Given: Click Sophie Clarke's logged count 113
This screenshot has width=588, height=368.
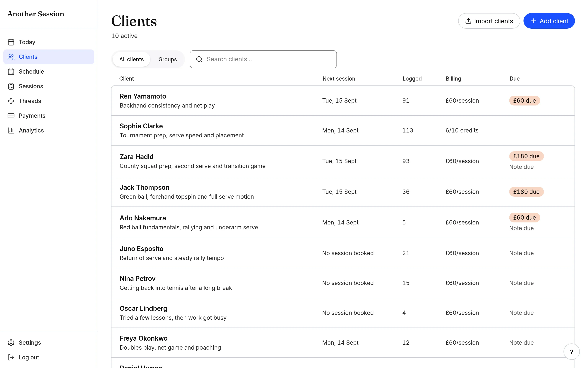Looking at the screenshot, I should (408, 130).
